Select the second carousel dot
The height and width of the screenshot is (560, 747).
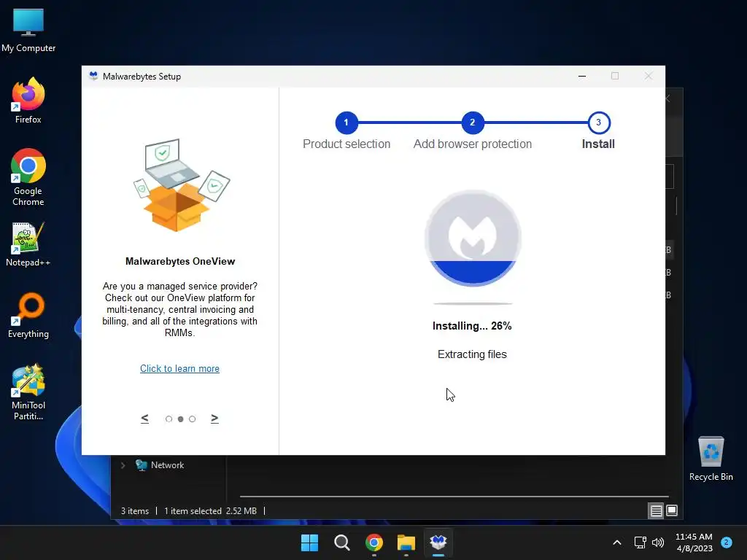181,419
